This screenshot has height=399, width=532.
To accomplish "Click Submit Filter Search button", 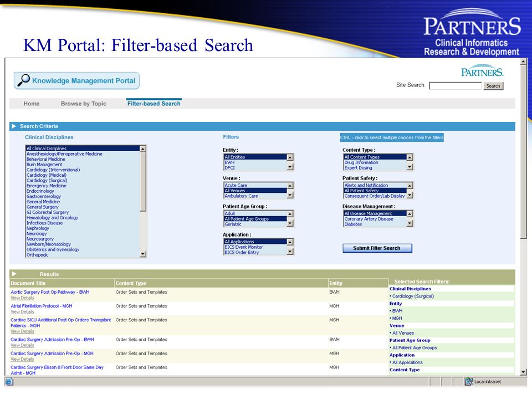I will (x=377, y=248).
